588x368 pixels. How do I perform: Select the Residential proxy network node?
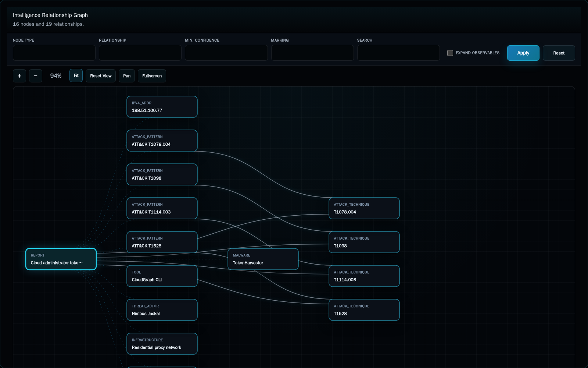[162, 344]
